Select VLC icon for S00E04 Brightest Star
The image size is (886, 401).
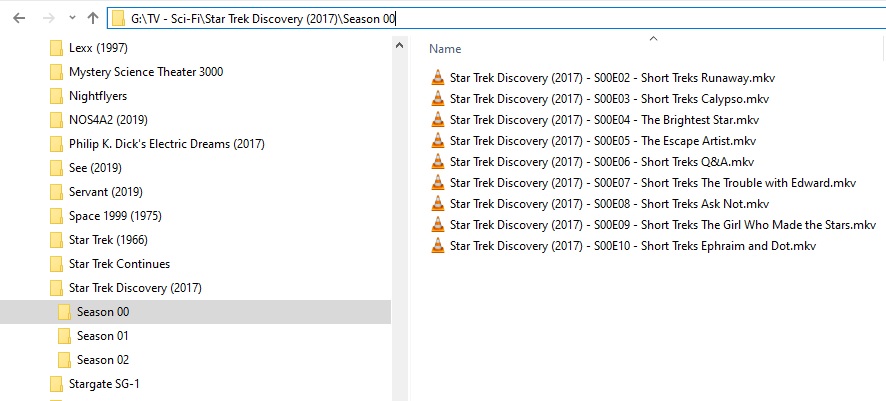438,120
